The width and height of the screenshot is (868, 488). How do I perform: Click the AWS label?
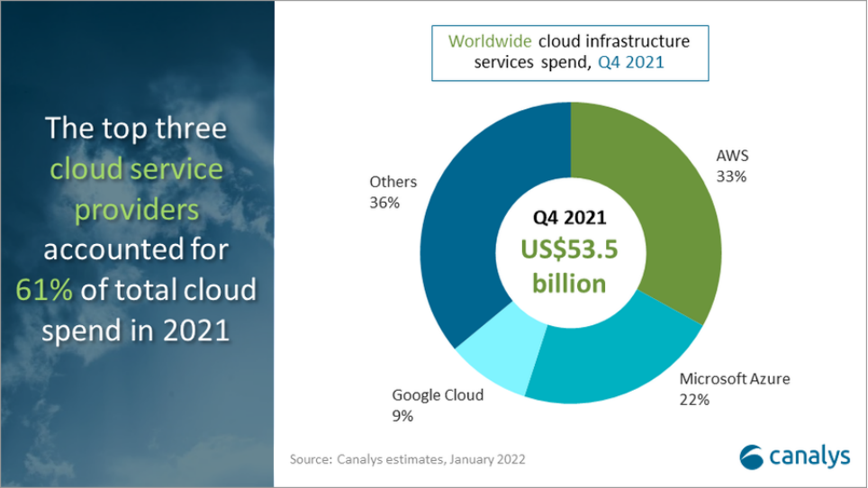click(x=732, y=156)
